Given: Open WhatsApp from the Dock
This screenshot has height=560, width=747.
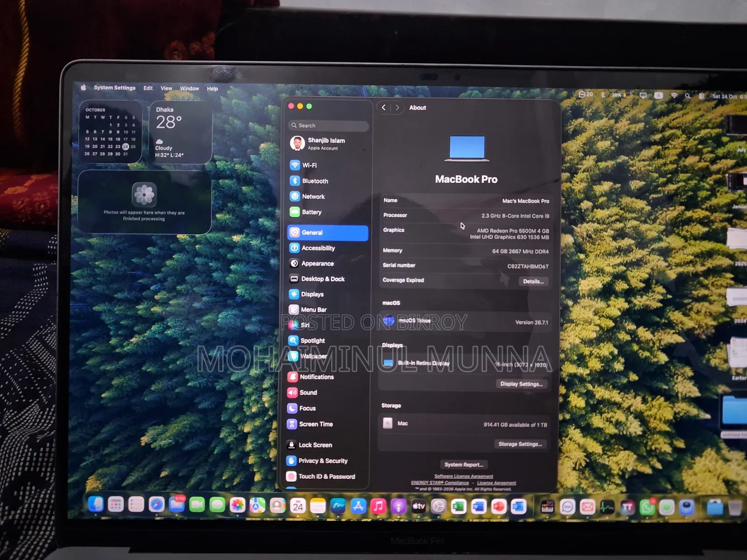Looking at the screenshot, I should tap(647, 507).
